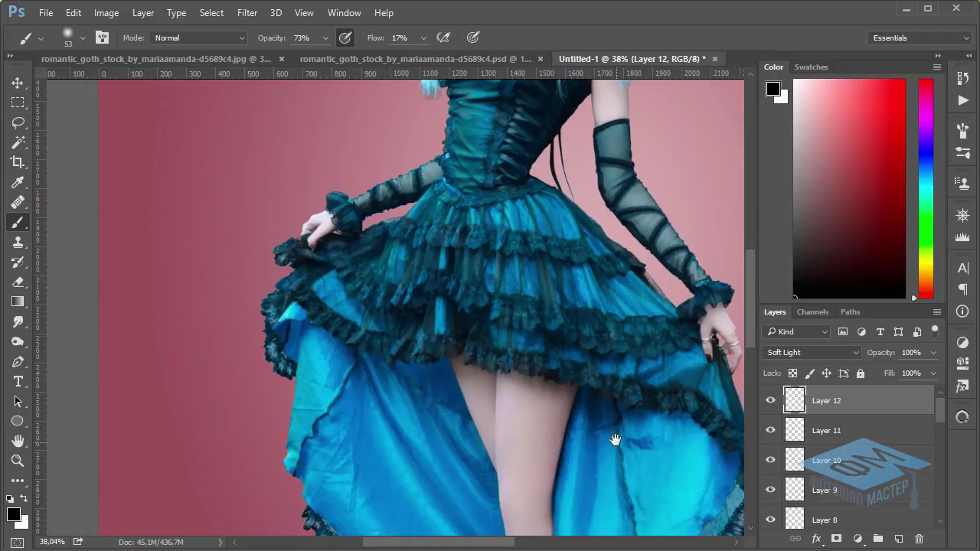The image size is (980, 551).
Task: Select the Lasso tool
Action: (18, 122)
